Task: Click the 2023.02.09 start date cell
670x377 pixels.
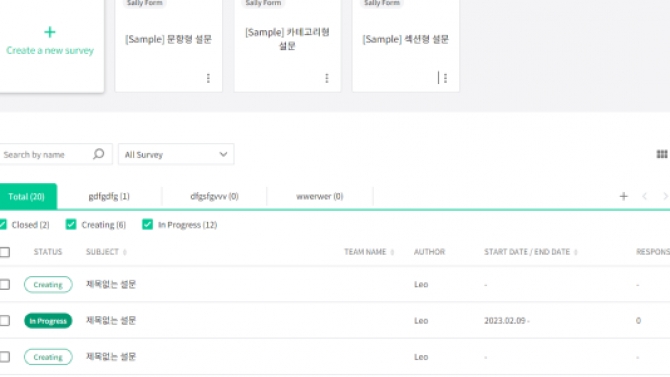Action: [506, 321]
